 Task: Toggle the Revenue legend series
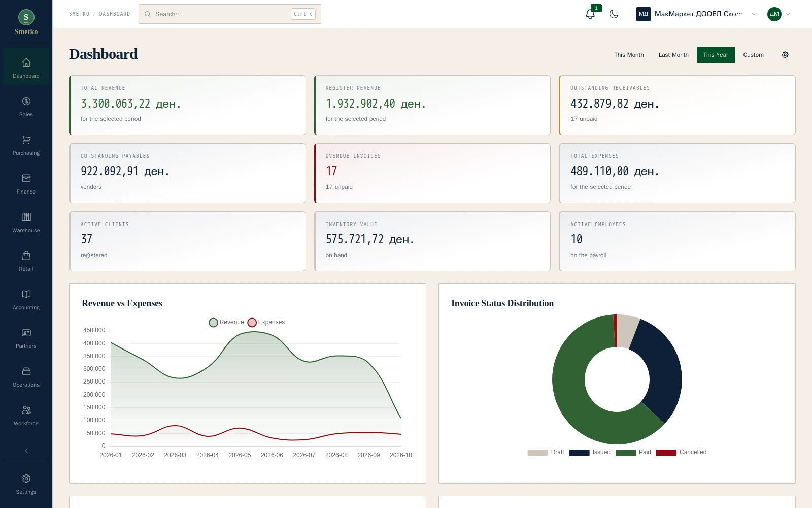[226, 322]
